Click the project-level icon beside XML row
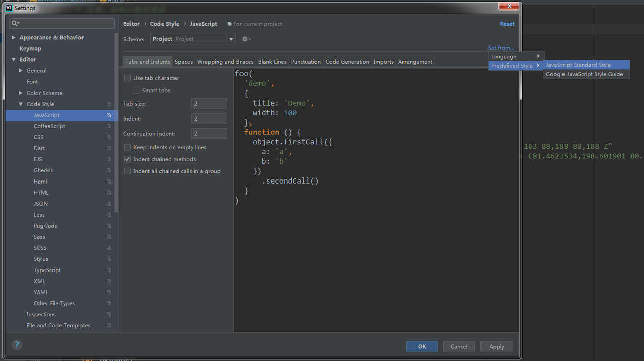The image size is (644, 361). point(109,281)
